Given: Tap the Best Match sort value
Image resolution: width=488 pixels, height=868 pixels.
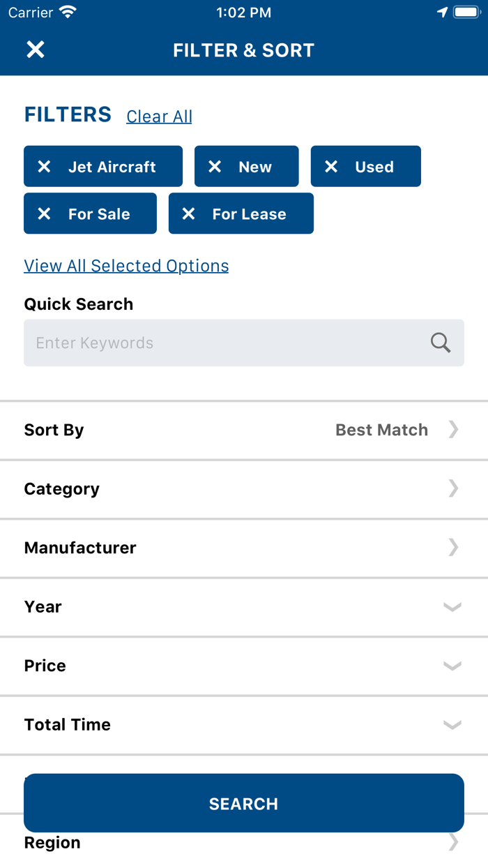Looking at the screenshot, I should pos(382,430).
